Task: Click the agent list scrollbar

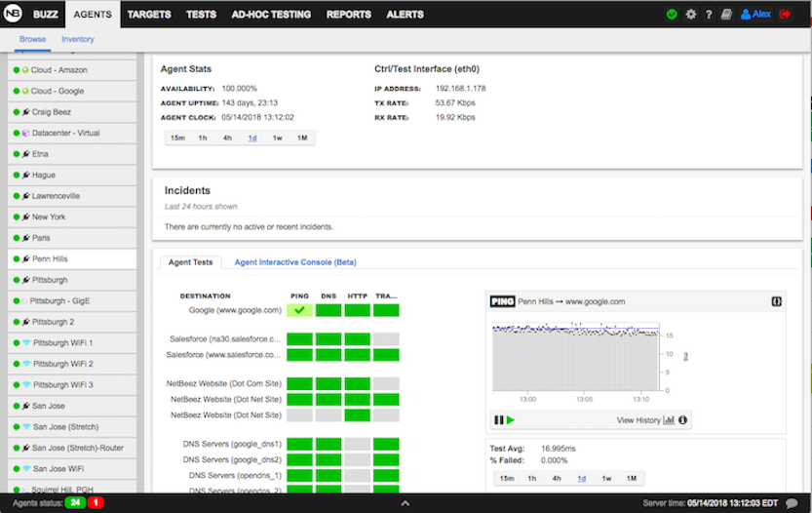Action: tap(140, 272)
